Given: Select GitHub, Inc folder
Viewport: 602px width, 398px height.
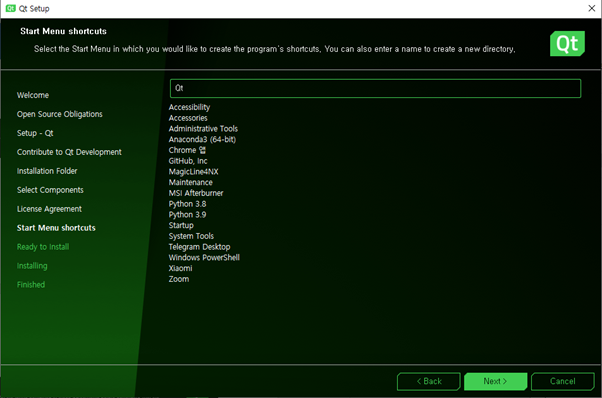Looking at the screenshot, I should [x=188, y=161].
